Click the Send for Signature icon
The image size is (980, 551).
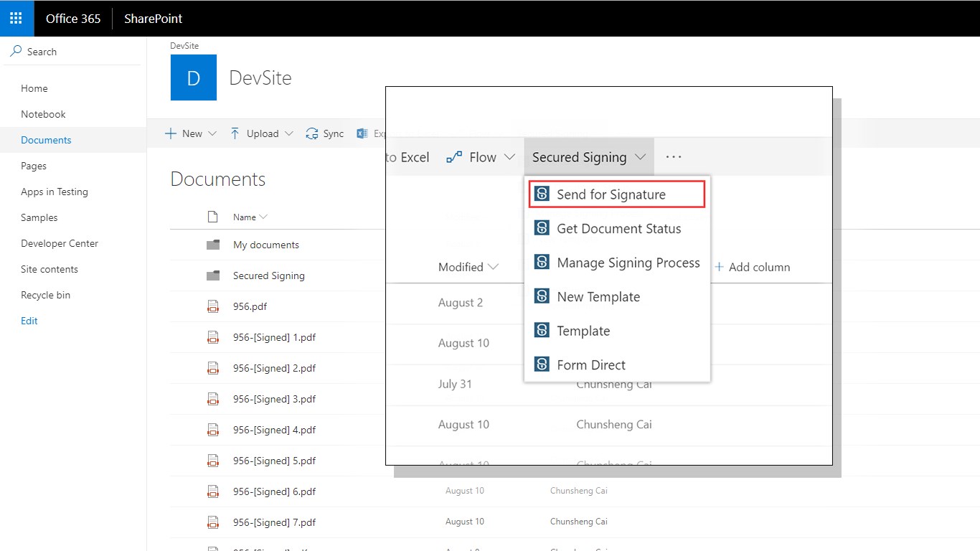point(542,194)
